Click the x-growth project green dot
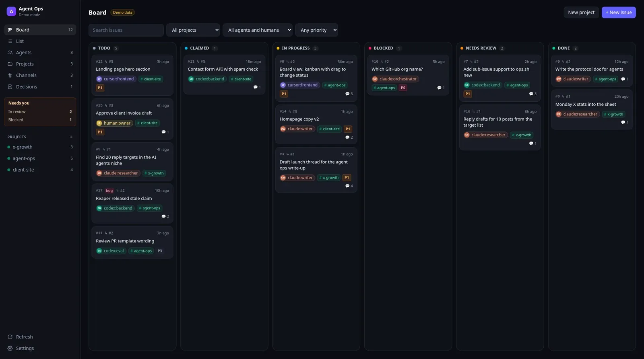The image size is (644, 359). (x=9, y=147)
